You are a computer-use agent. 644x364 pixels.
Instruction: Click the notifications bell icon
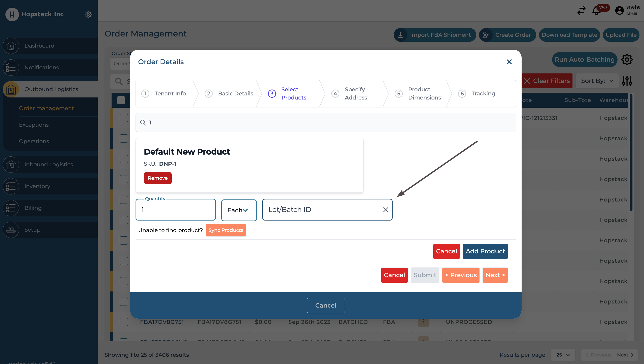[x=596, y=11]
